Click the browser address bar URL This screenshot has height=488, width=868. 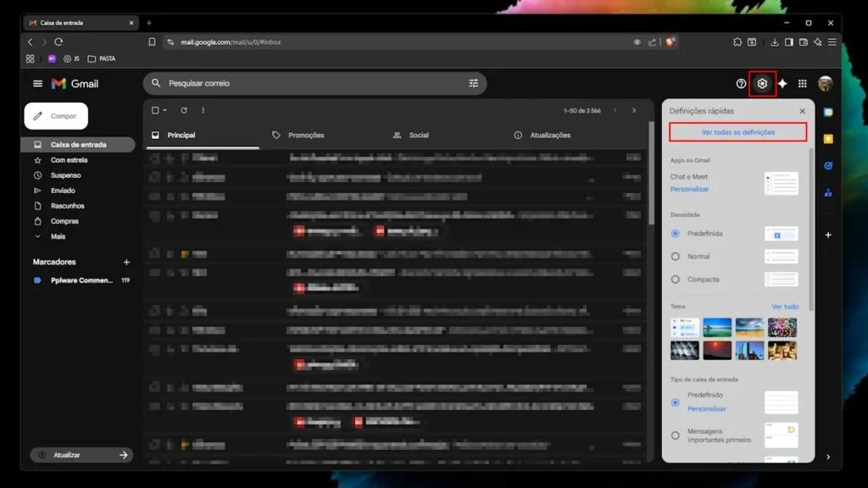(231, 42)
